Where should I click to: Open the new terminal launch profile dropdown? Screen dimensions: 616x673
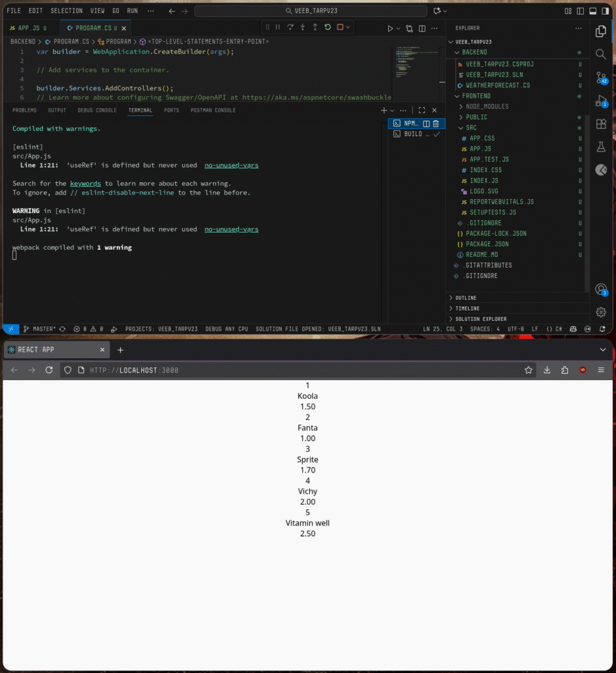[x=392, y=110]
